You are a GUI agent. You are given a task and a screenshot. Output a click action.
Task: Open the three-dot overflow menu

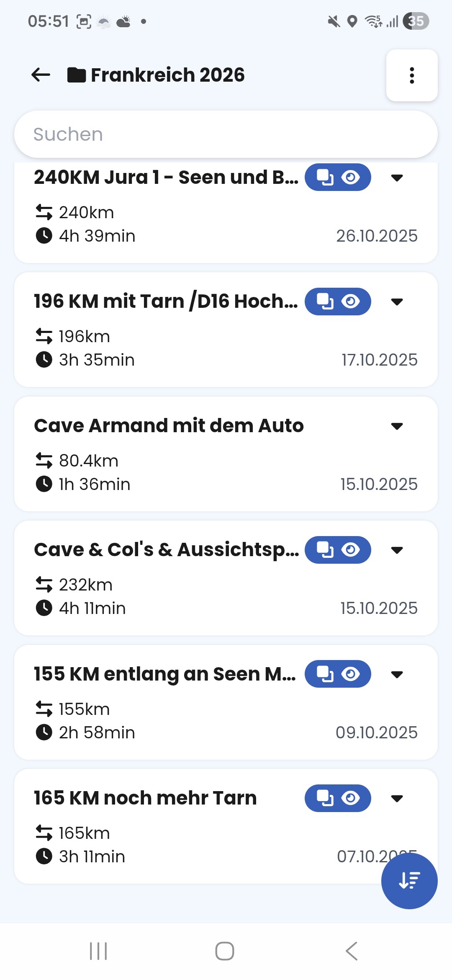point(412,75)
